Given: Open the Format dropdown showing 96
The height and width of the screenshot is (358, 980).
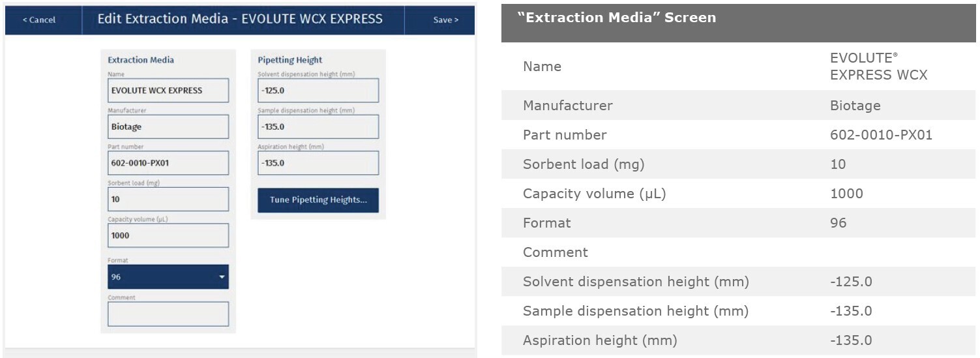Looking at the screenshot, I should coord(168,277).
